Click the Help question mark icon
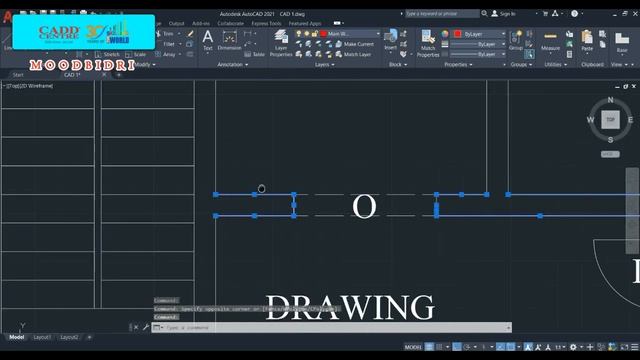The height and width of the screenshot is (360, 640). tap(574, 13)
